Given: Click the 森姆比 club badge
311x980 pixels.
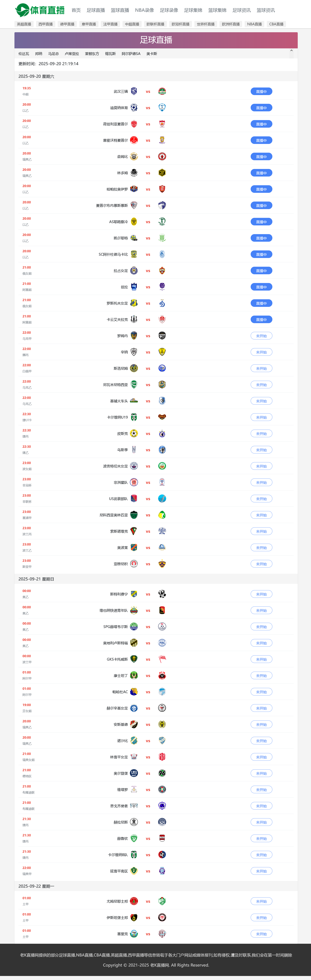Looking at the screenshot, I should (x=134, y=156).
